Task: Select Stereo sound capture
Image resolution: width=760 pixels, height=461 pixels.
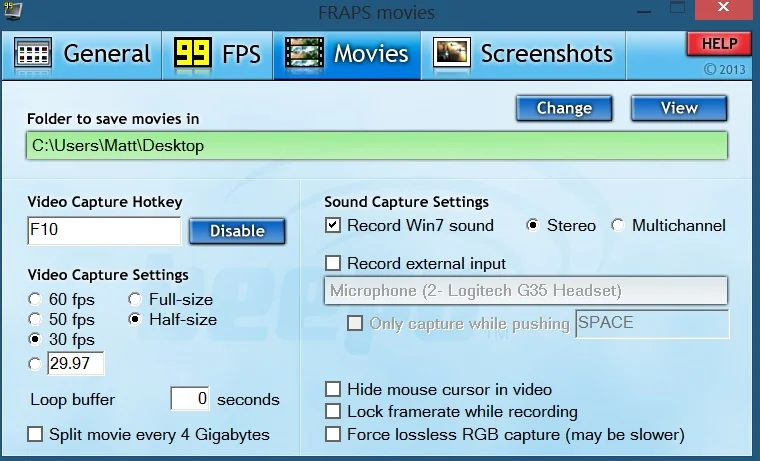Action: pos(561,225)
